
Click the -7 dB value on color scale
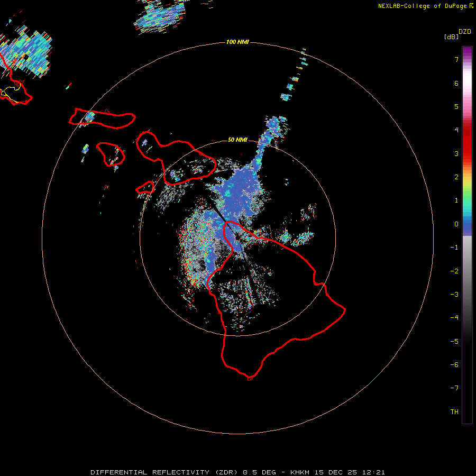tap(454, 388)
